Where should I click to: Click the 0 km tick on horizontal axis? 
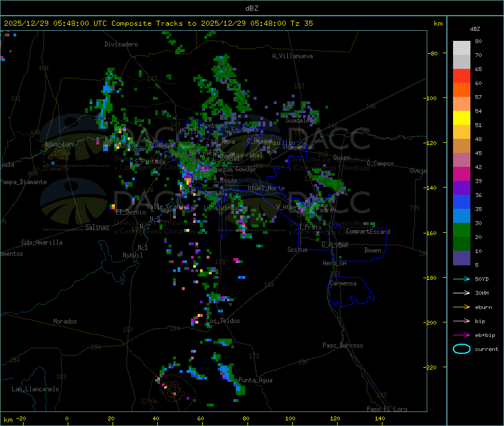67,418
